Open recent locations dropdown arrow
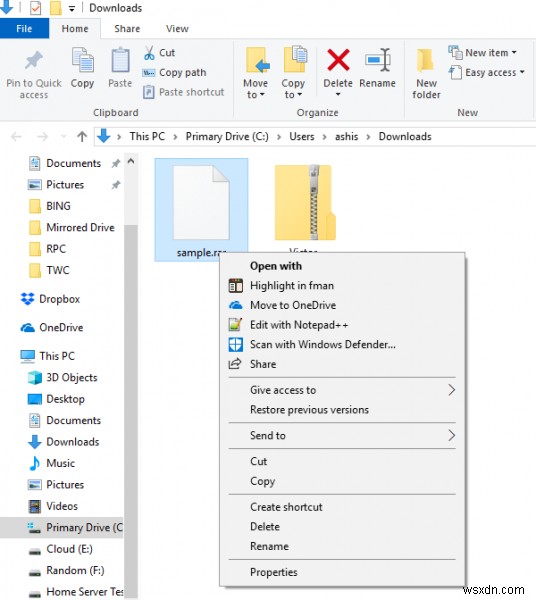Image resolution: width=536 pixels, height=600 pixels. click(64, 137)
